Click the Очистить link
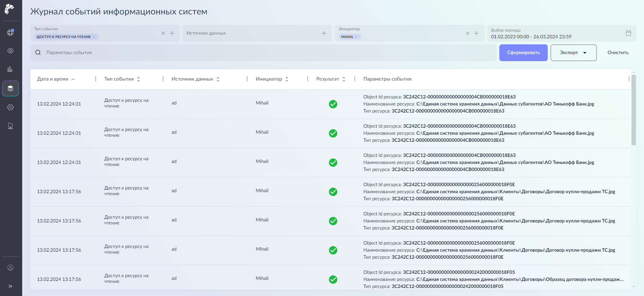The width and height of the screenshot is (644, 296). pos(618,53)
